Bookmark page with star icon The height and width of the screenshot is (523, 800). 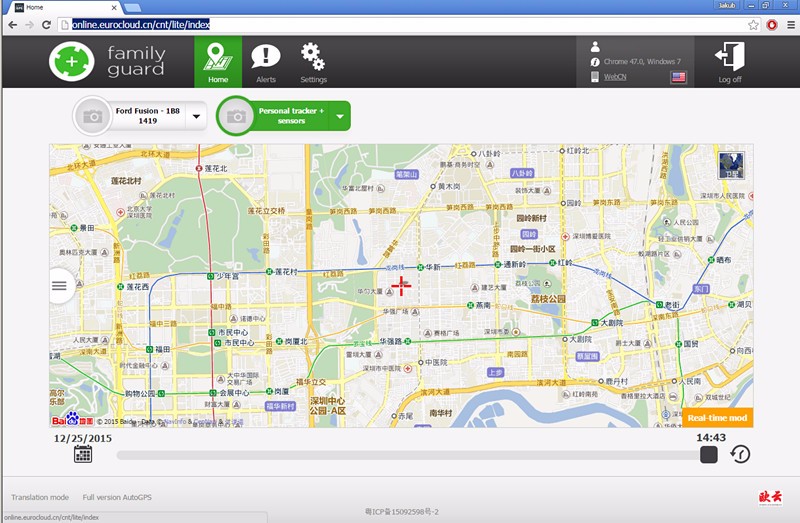(753, 25)
